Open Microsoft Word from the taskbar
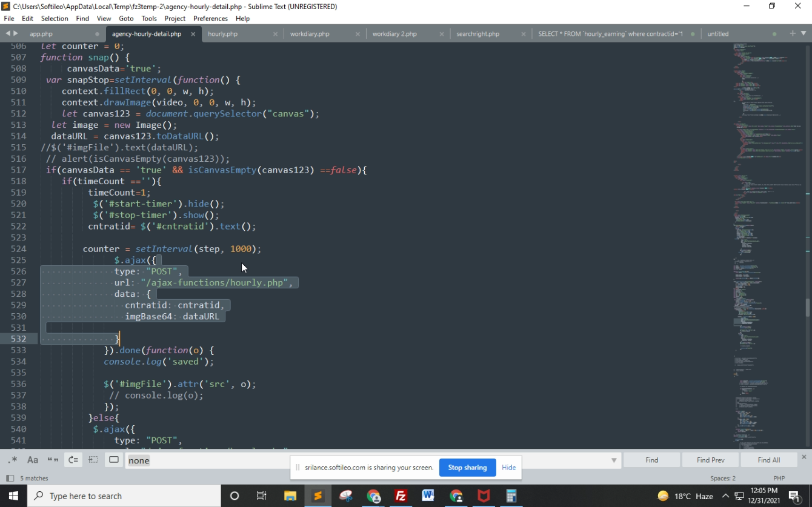 428,496
